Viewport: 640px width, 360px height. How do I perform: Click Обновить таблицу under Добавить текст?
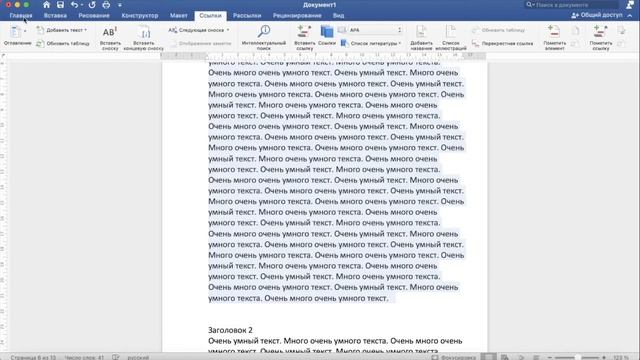coord(63,43)
